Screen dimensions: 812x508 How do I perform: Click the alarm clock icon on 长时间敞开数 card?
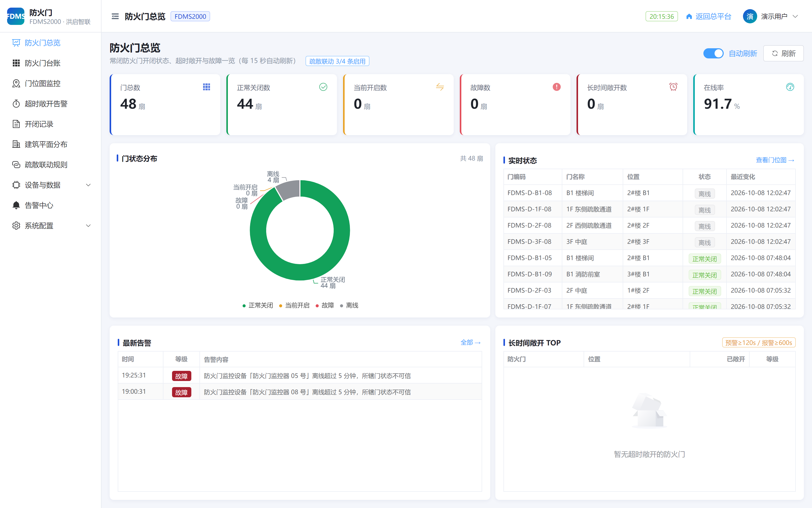coord(673,87)
